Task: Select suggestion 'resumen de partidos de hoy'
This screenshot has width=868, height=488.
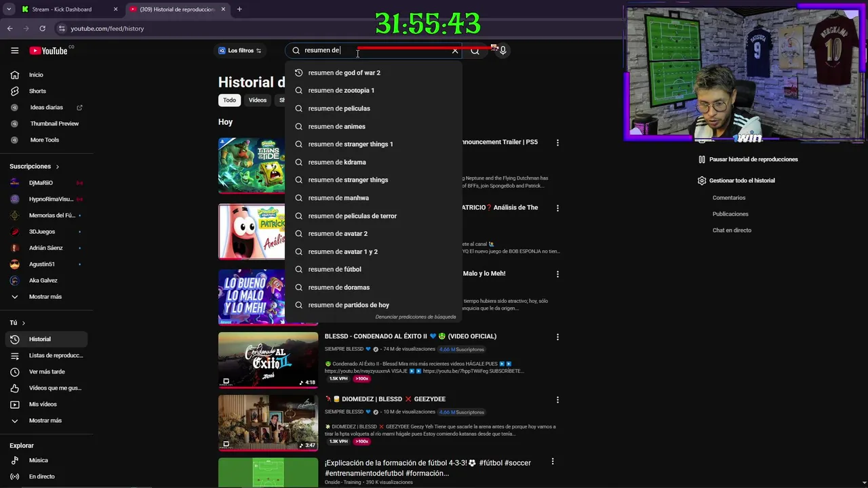Action: pos(374,305)
